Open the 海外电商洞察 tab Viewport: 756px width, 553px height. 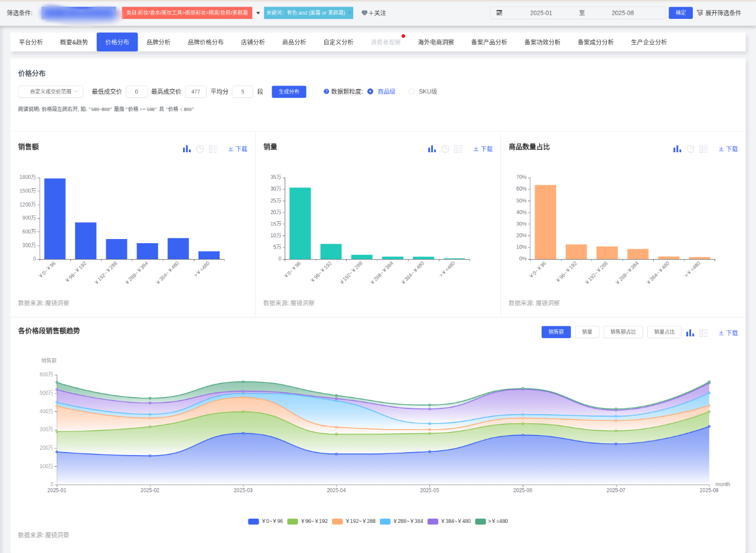436,42
